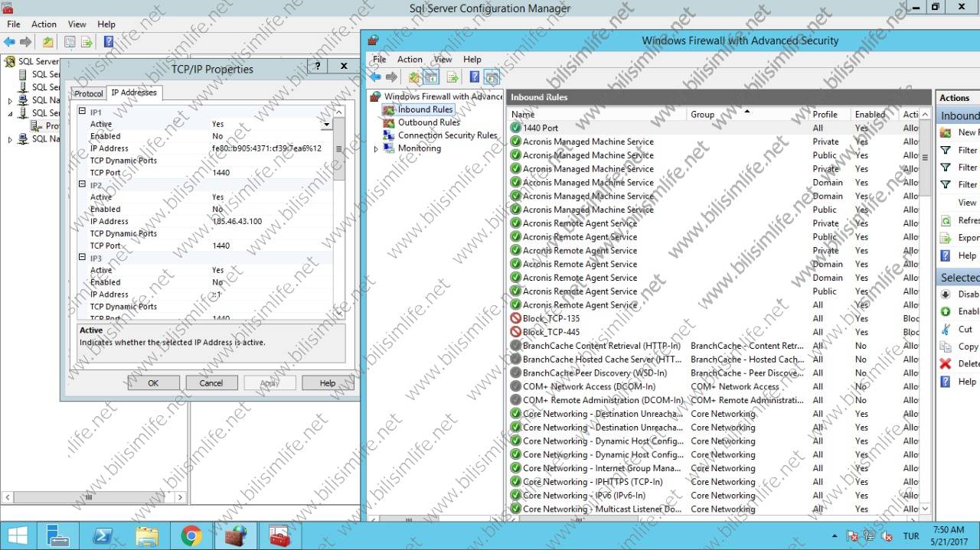The height and width of the screenshot is (550, 980).
Task: Click TUR language indicator in system tray
Action: 911,535
